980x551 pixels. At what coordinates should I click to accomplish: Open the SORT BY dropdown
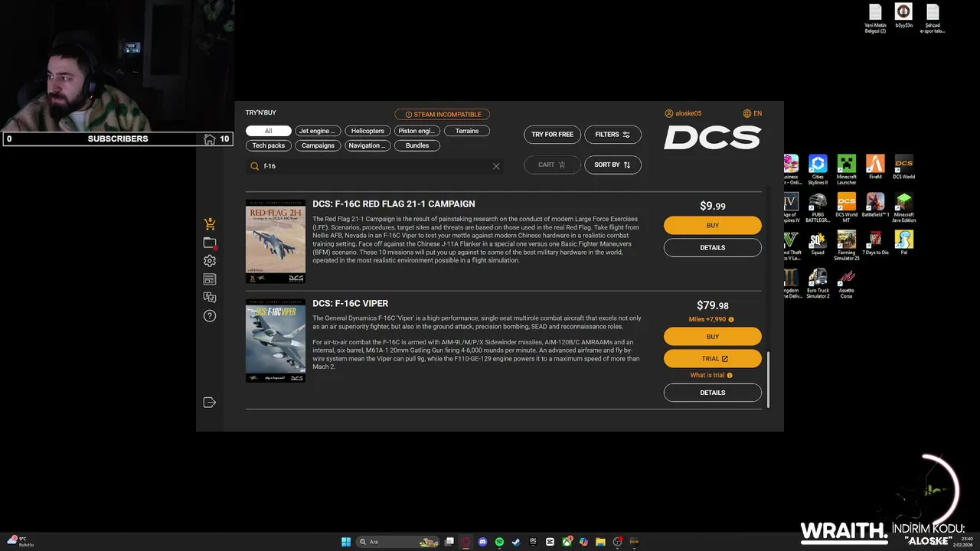pyautogui.click(x=612, y=165)
